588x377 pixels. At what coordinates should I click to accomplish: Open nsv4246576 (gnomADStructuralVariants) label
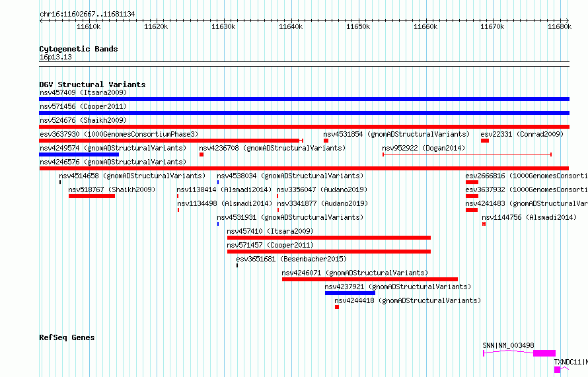coord(113,162)
